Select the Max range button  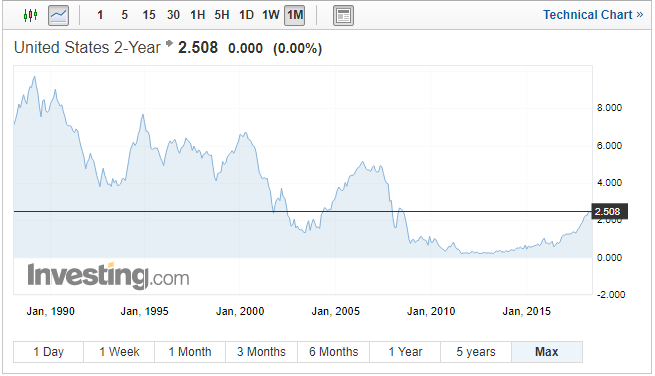point(547,352)
